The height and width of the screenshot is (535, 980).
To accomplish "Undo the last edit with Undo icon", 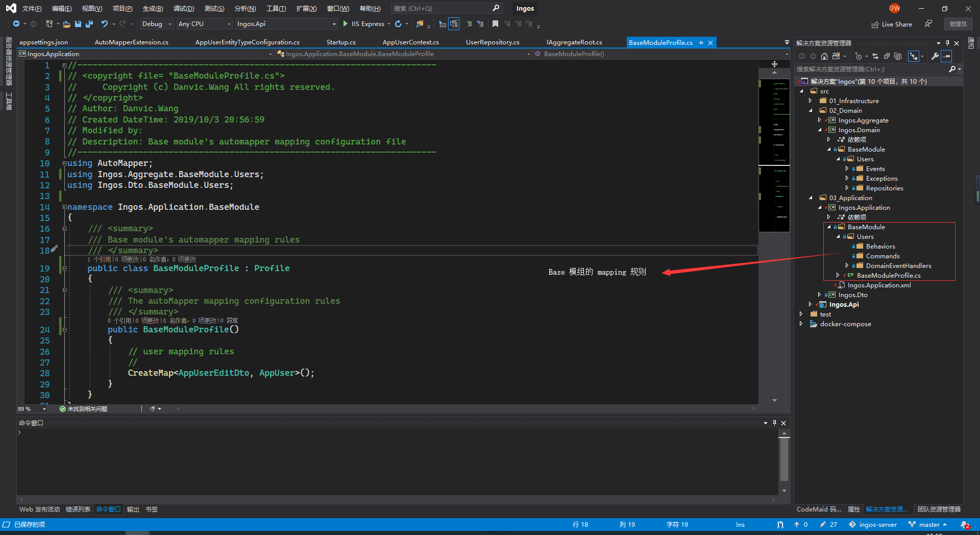I will pos(105,24).
